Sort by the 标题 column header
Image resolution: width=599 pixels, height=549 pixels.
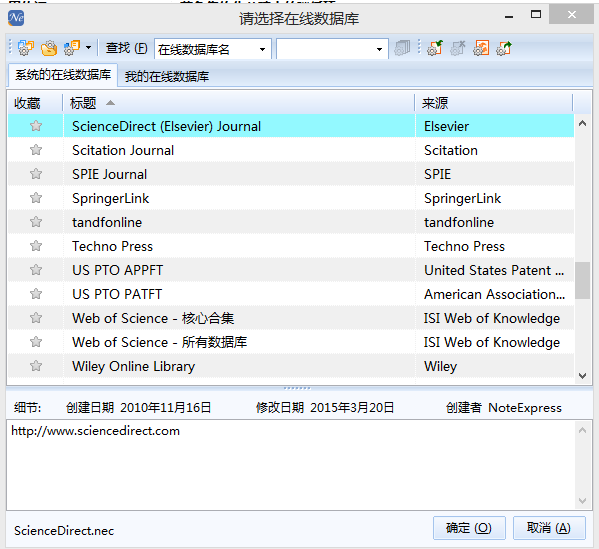click(x=238, y=103)
